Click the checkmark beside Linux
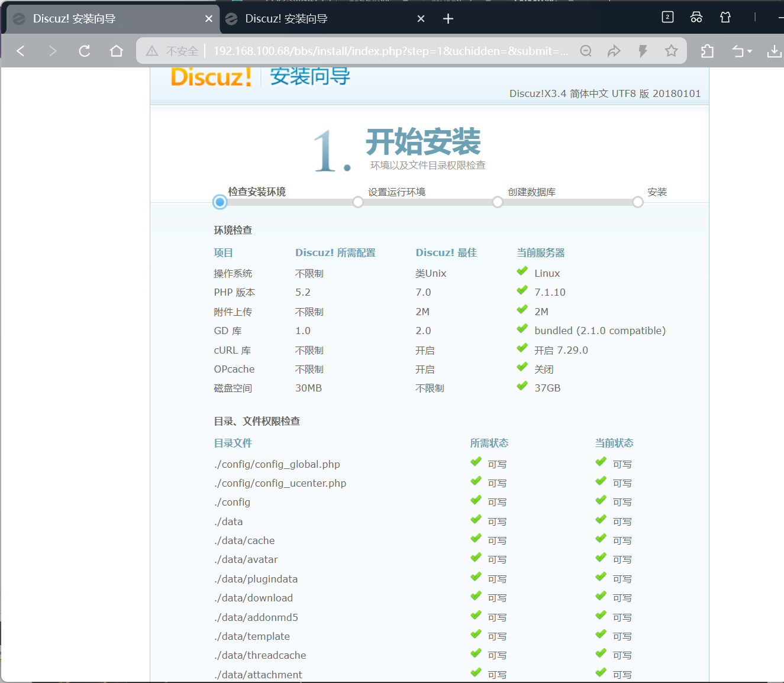This screenshot has height=683, width=784. (x=522, y=271)
